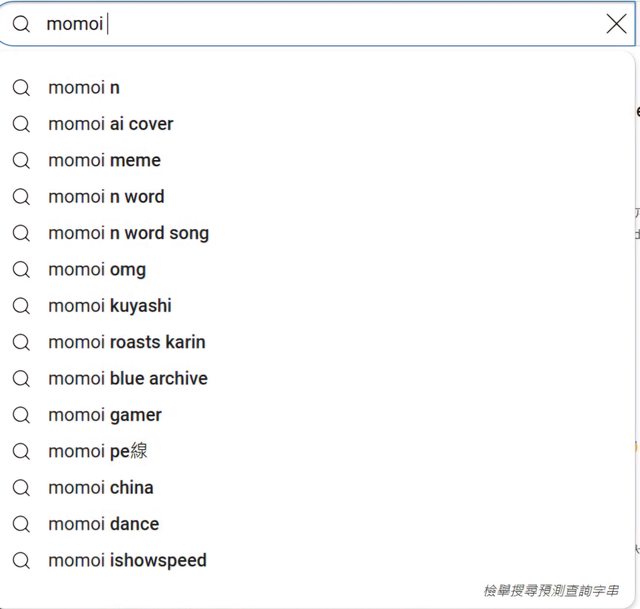
Task: Select "momoi roasts karin" suggestion
Action: pos(317,342)
